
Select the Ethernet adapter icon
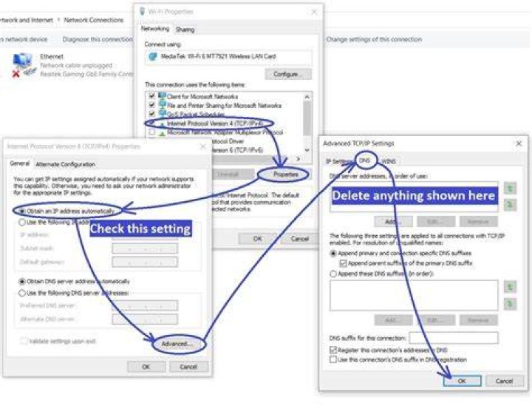tap(23, 65)
